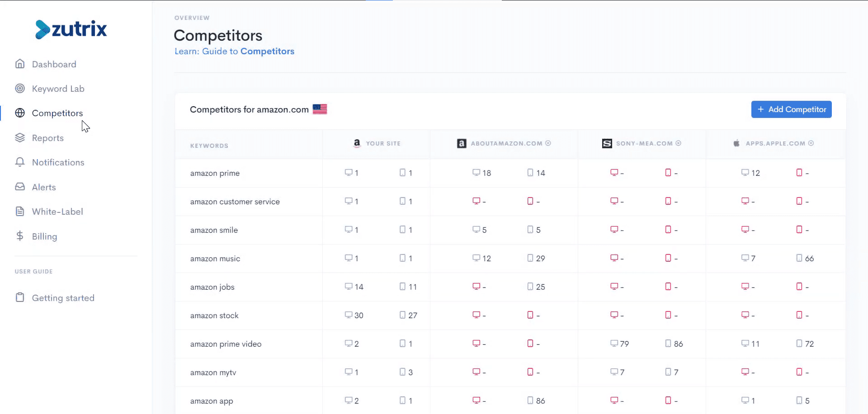Click mobile rank 66 for amazon music
The width and height of the screenshot is (868, 414).
[809, 259]
